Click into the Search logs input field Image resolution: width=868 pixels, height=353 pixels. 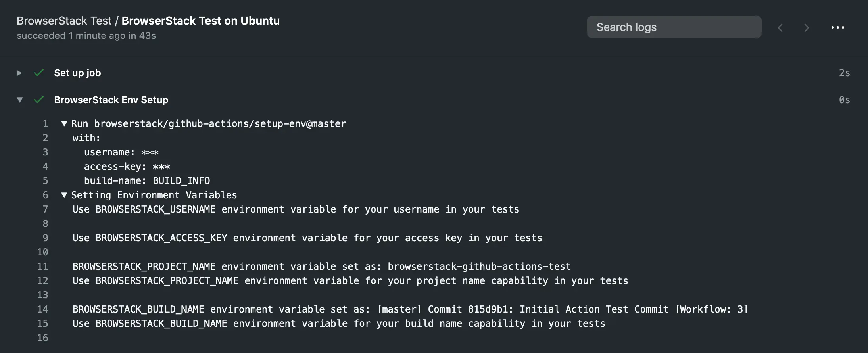pos(674,27)
